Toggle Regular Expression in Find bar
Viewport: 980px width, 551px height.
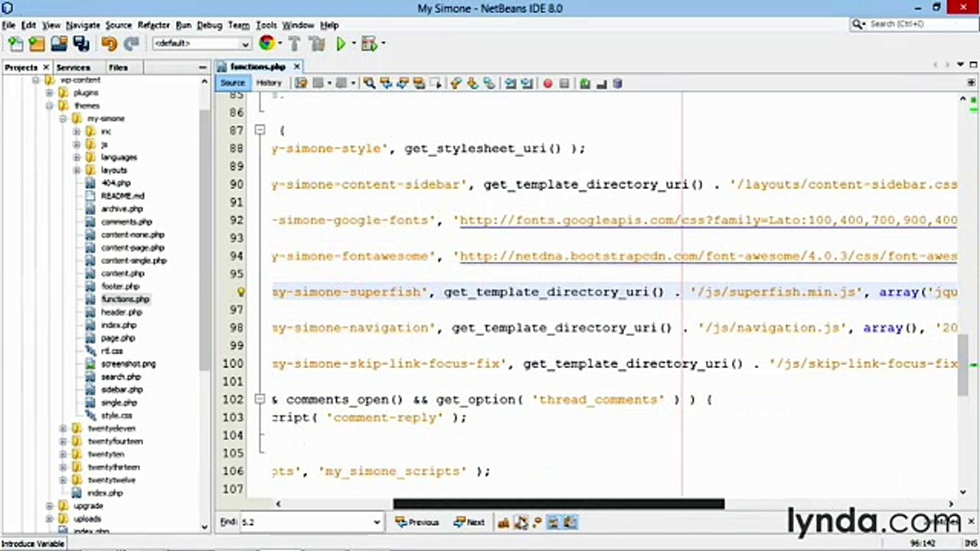(x=537, y=523)
